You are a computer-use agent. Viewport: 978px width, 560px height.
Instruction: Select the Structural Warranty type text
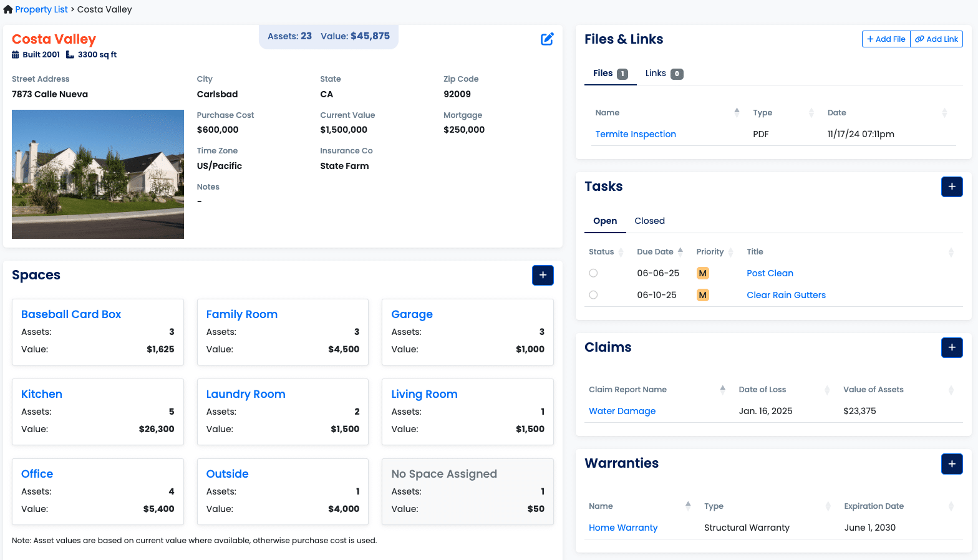click(x=747, y=528)
